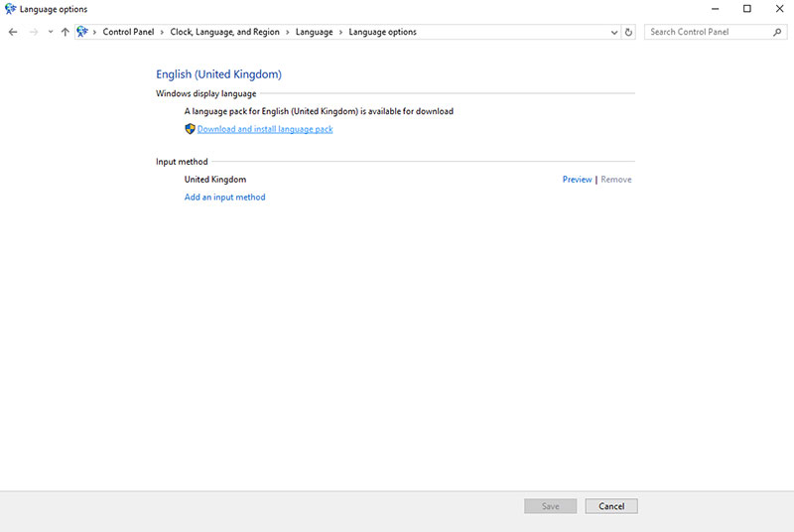The image size is (794, 532).
Task: Go up one level with the up arrow
Action: 66,32
